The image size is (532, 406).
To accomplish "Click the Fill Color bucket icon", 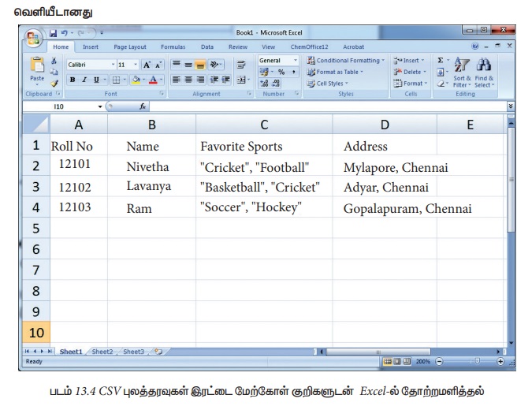I will 136,80.
